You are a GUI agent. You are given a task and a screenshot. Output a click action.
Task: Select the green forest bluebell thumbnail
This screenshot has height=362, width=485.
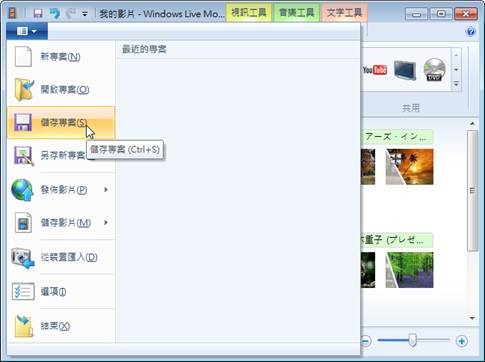[409, 270]
